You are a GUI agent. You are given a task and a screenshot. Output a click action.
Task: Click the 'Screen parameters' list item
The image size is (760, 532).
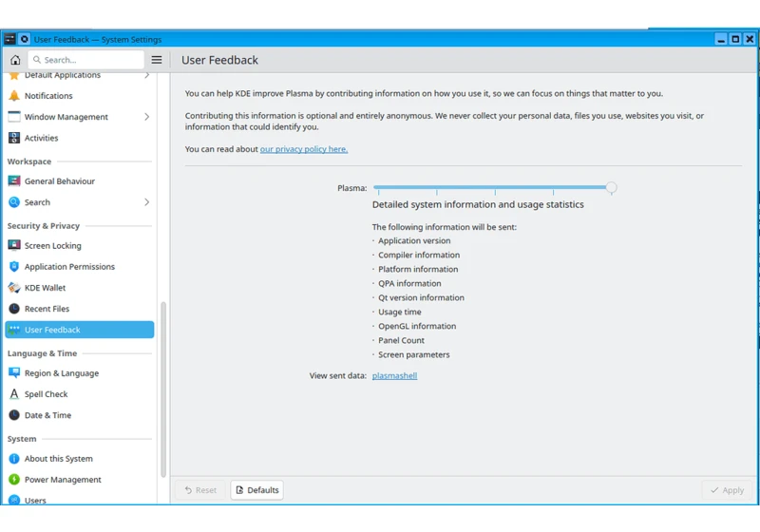tap(413, 354)
